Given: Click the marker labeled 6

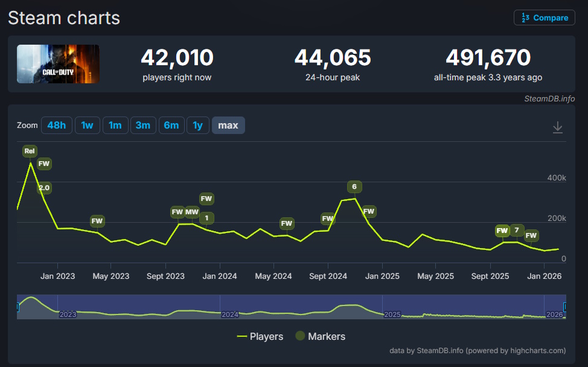Looking at the screenshot, I should click(354, 187).
